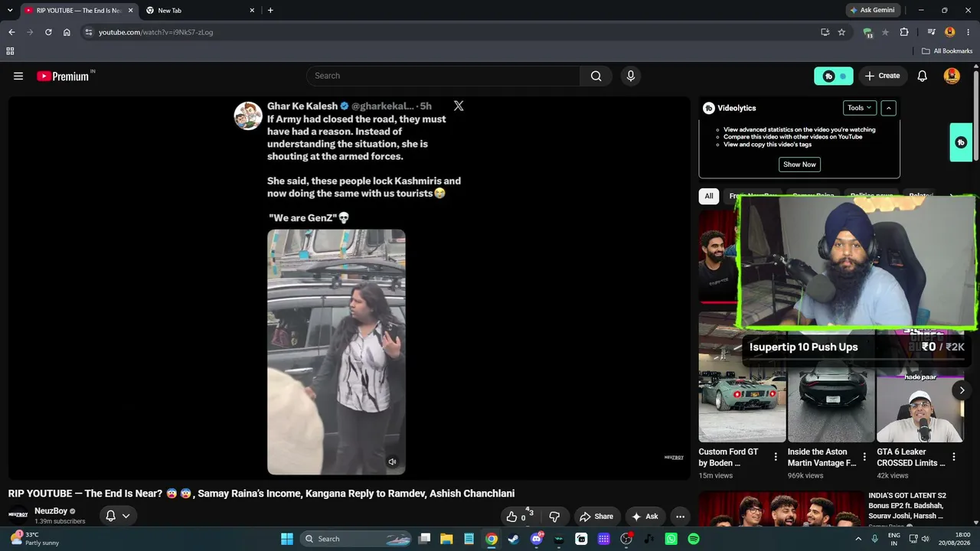Collapse the Videolytics panel
The height and width of the screenshot is (551, 980).
[889, 108]
